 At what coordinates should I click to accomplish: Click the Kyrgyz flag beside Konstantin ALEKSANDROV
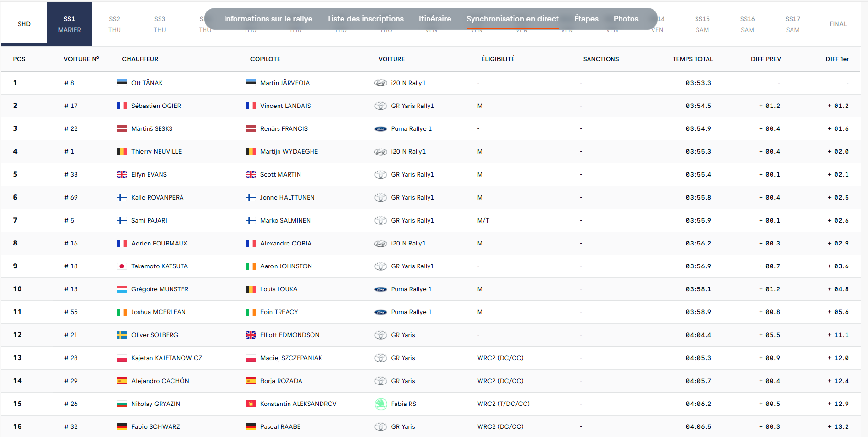[251, 404]
